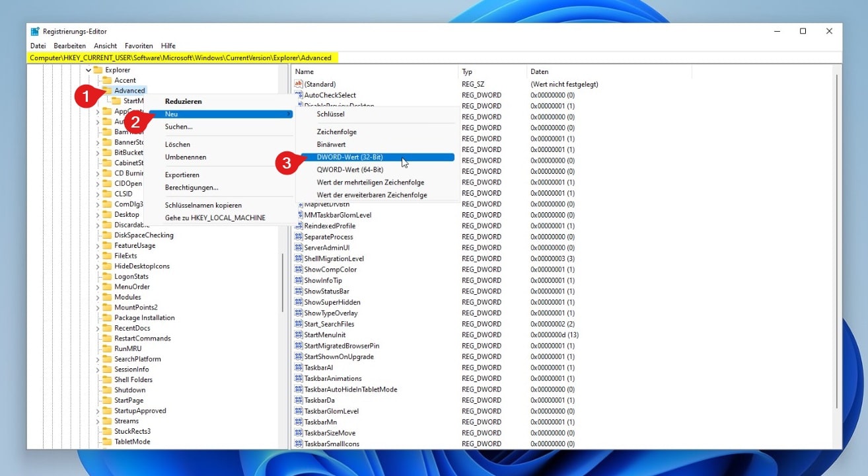Select Berechtigungen... in the context menu

pos(192,188)
